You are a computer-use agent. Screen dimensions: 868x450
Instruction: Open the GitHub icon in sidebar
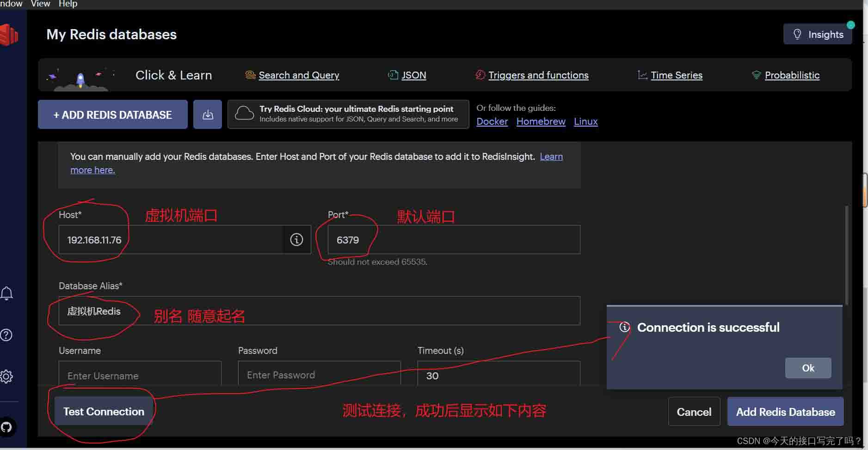[6, 427]
